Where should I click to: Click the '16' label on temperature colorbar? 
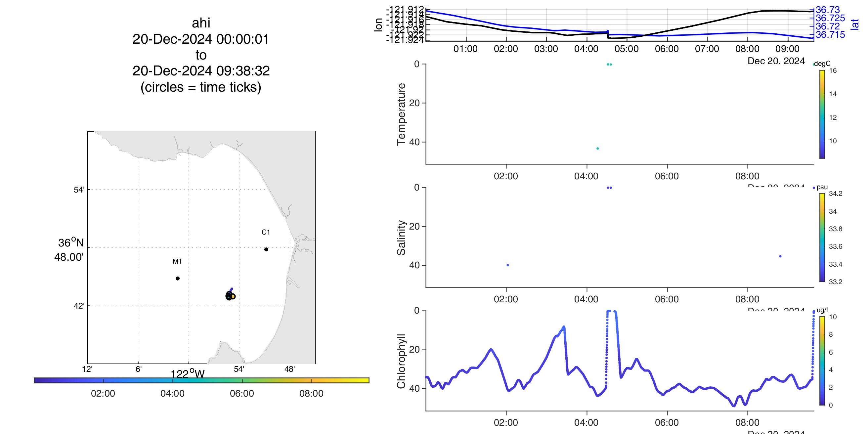(833, 70)
